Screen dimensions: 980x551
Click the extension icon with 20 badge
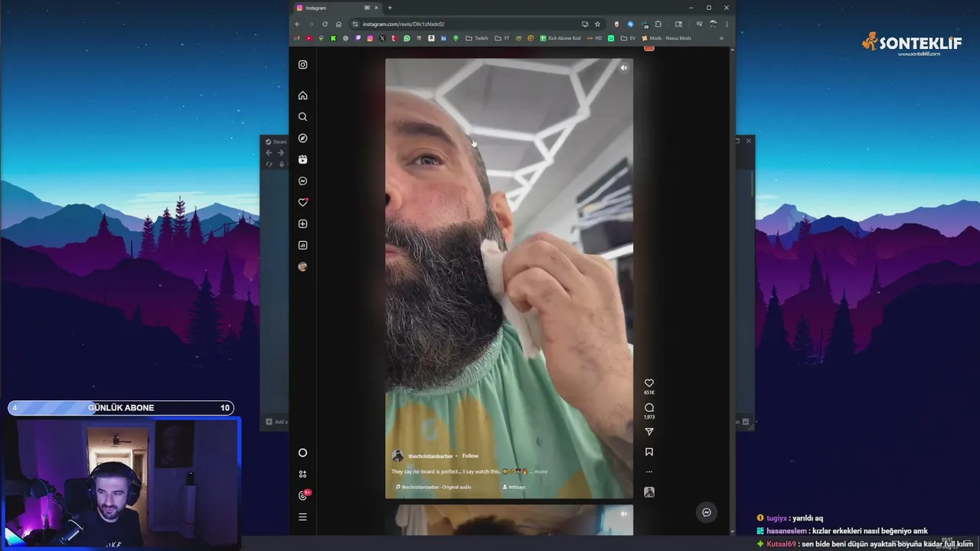[x=645, y=24]
